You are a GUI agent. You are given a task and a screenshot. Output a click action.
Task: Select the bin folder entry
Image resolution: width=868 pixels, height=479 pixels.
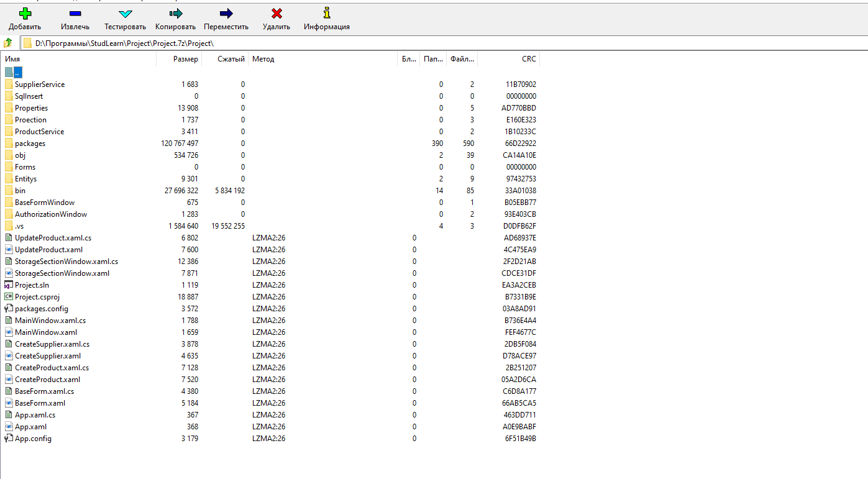point(21,191)
